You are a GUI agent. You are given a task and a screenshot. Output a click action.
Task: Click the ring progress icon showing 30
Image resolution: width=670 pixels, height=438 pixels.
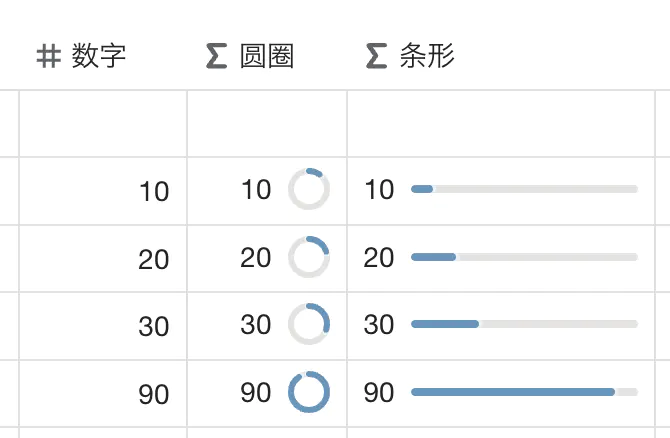click(309, 324)
